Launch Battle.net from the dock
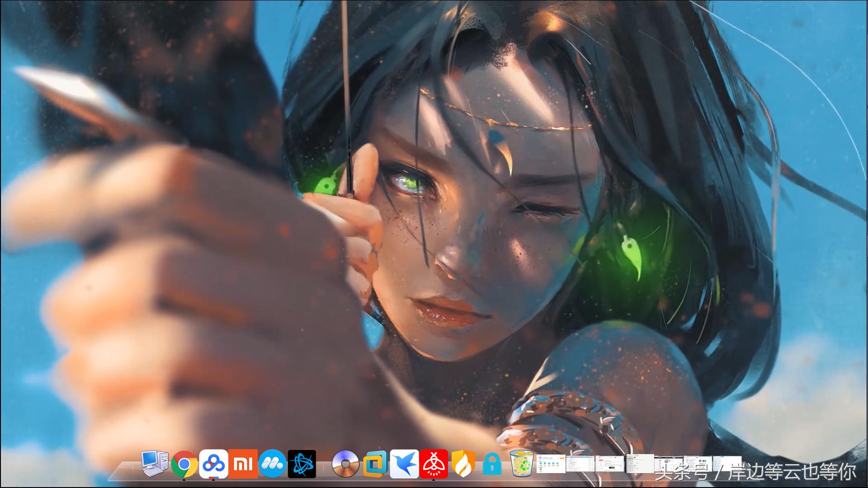Image resolution: width=868 pixels, height=488 pixels. 302,464
